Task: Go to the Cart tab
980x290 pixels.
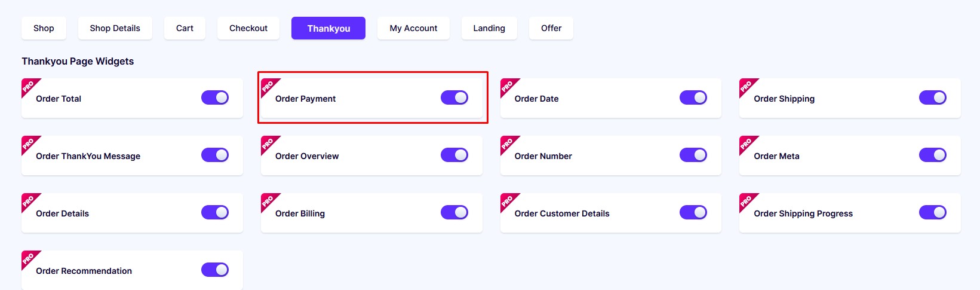Action: 185,28
